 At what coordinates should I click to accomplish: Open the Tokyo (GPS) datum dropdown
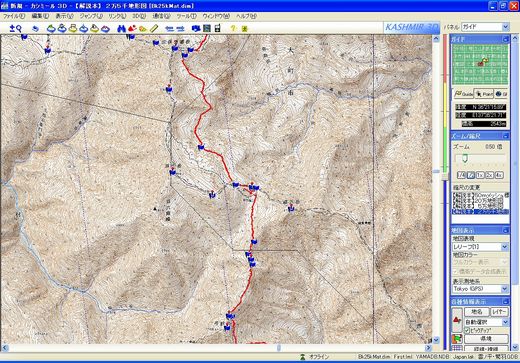[x=480, y=289]
